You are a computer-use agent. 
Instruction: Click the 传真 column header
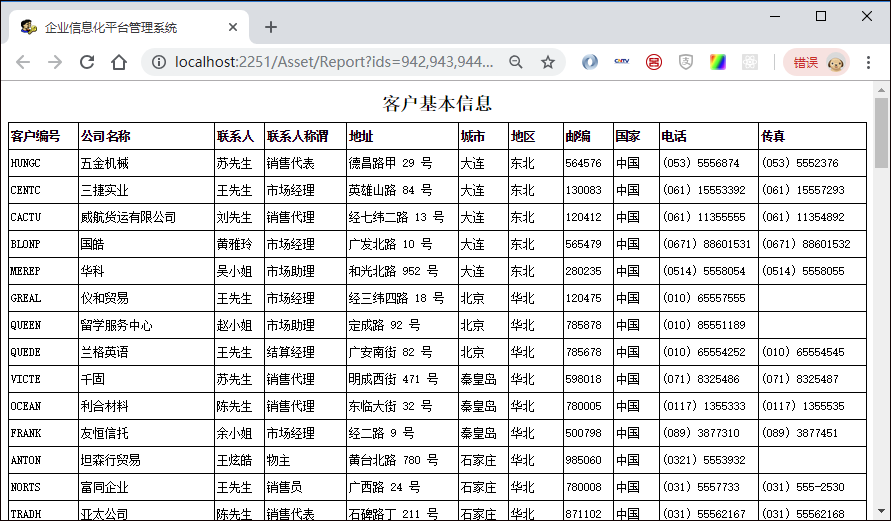click(773, 136)
